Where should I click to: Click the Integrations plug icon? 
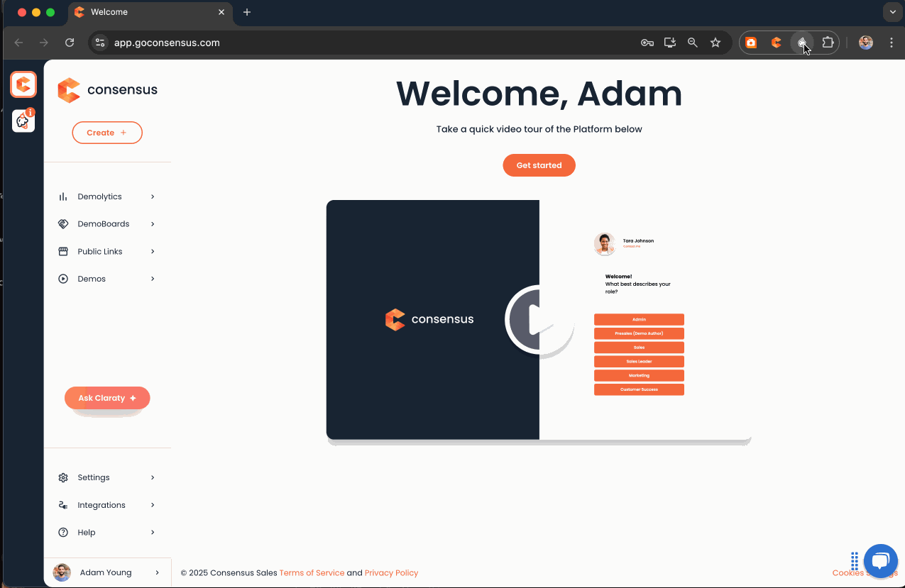pos(63,505)
